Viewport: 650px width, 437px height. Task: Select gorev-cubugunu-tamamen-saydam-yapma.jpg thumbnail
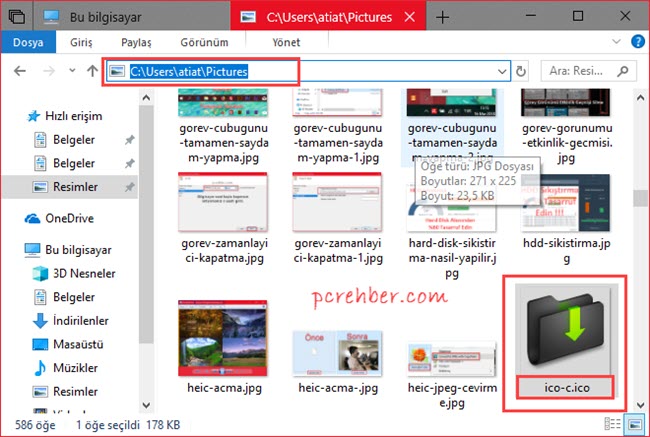tap(223, 103)
